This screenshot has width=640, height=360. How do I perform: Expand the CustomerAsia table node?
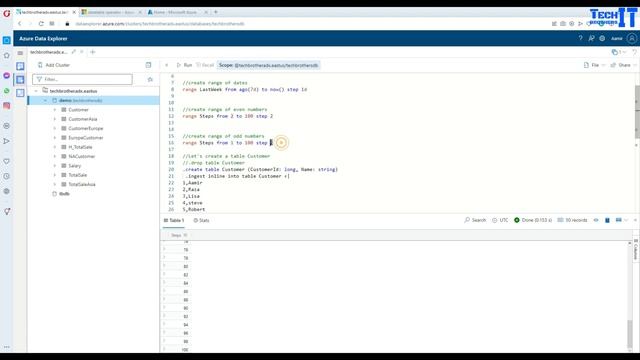pyautogui.click(x=55, y=119)
